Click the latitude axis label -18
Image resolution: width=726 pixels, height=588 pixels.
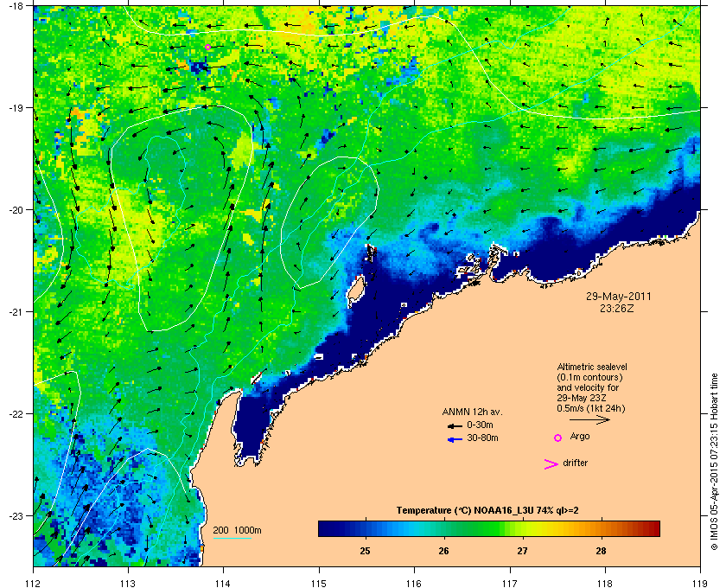[16, 6]
